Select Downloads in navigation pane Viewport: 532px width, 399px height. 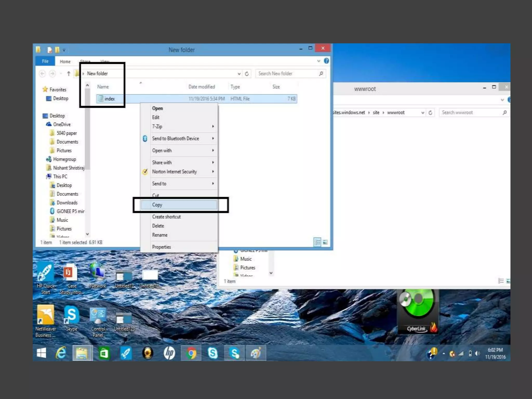67,203
